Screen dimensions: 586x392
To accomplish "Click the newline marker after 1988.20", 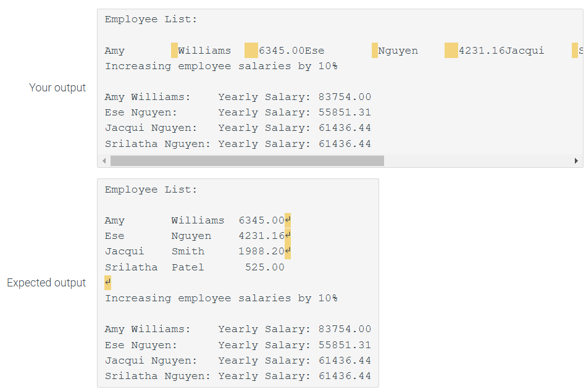I will [x=288, y=251].
